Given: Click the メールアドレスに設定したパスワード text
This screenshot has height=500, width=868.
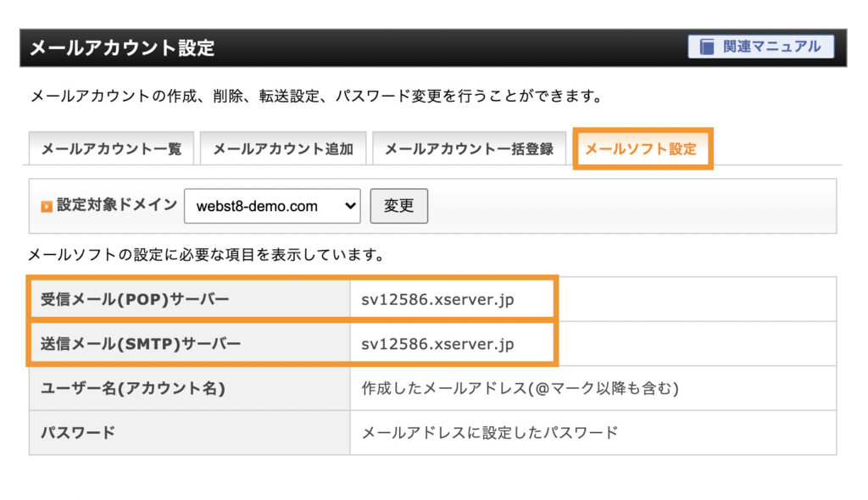Looking at the screenshot, I should point(490,433).
